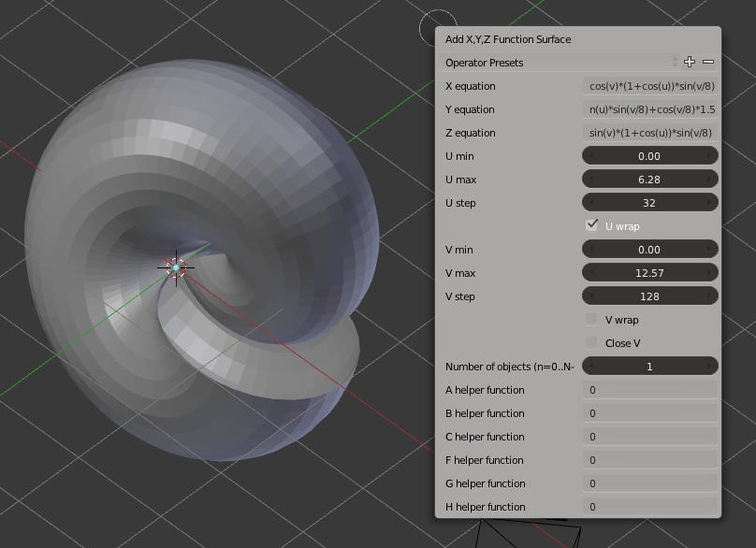The width and height of the screenshot is (756, 548).
Task: Edit the C helper function field
Action: pos(650,437)
